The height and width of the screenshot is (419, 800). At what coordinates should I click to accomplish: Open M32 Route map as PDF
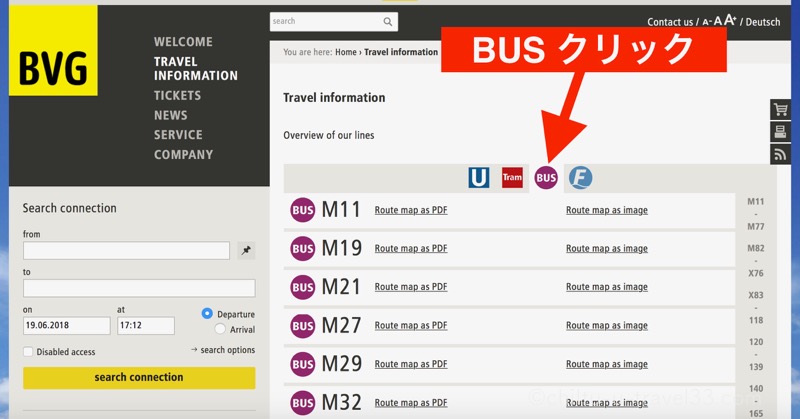411,403
